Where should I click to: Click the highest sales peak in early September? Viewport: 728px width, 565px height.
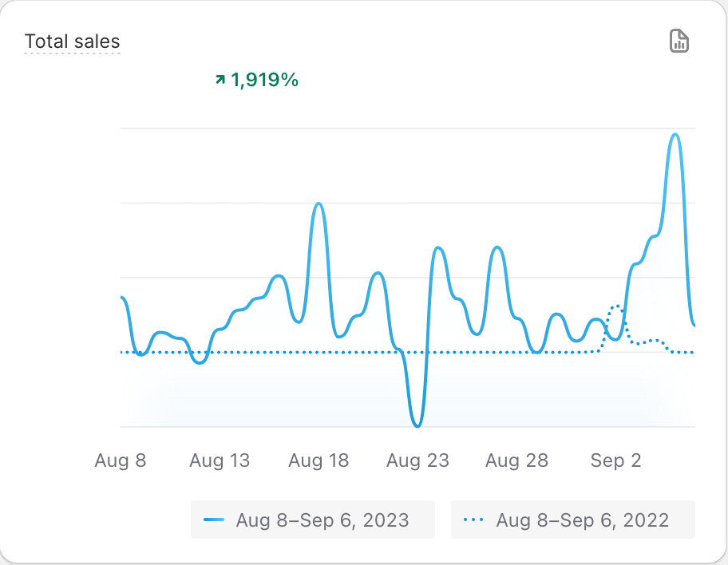tap(675, 134)
